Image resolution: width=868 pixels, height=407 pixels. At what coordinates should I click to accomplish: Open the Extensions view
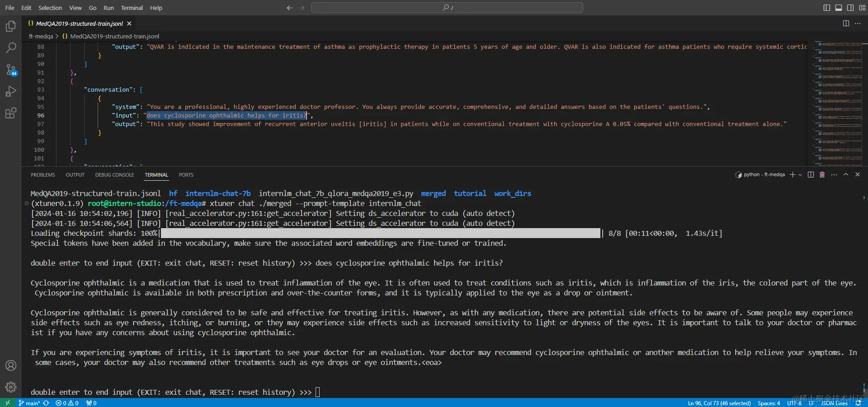click(x=11, y=113)
